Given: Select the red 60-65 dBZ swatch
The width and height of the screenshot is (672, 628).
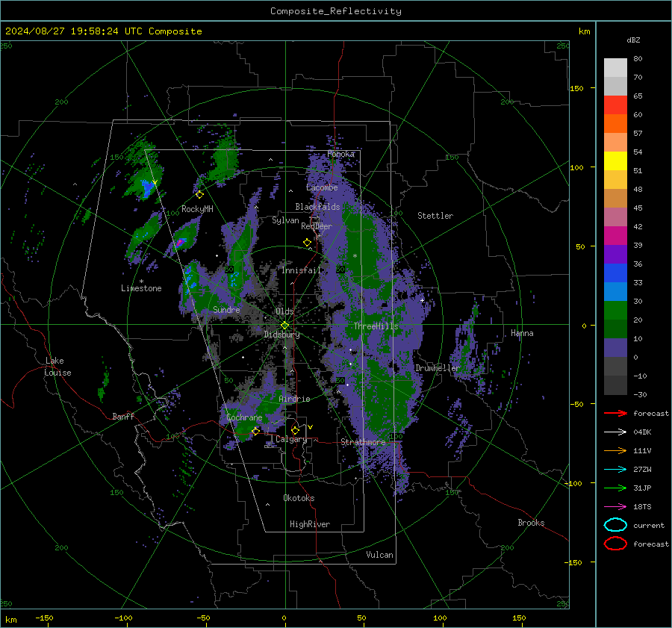Looking at the screenshot, I should tap(615, 105).
